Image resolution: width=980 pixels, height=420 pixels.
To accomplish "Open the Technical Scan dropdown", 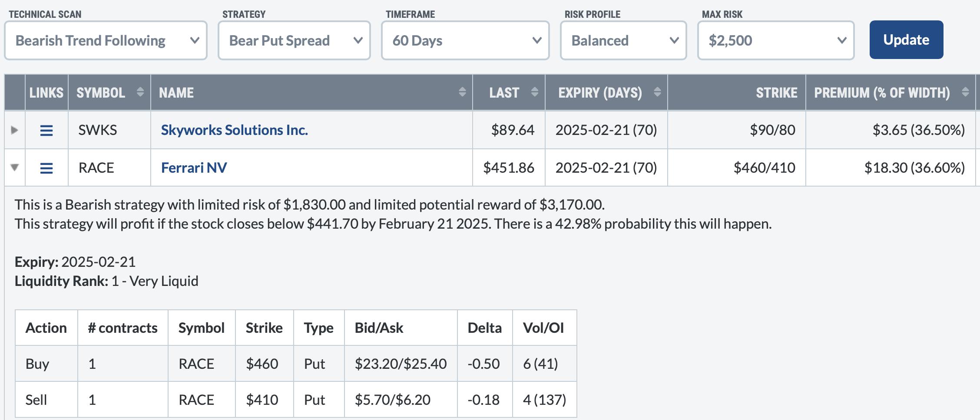I will click(106, 41).
